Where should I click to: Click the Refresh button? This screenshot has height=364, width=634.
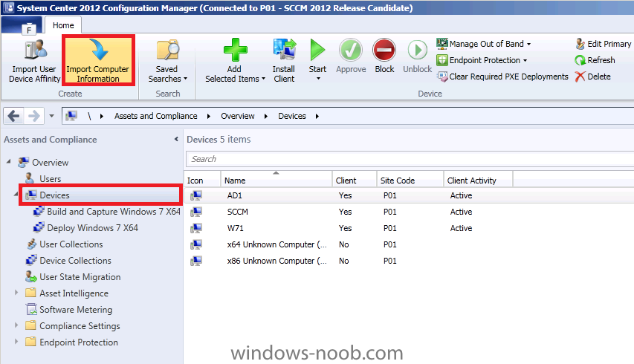(595, 60)
